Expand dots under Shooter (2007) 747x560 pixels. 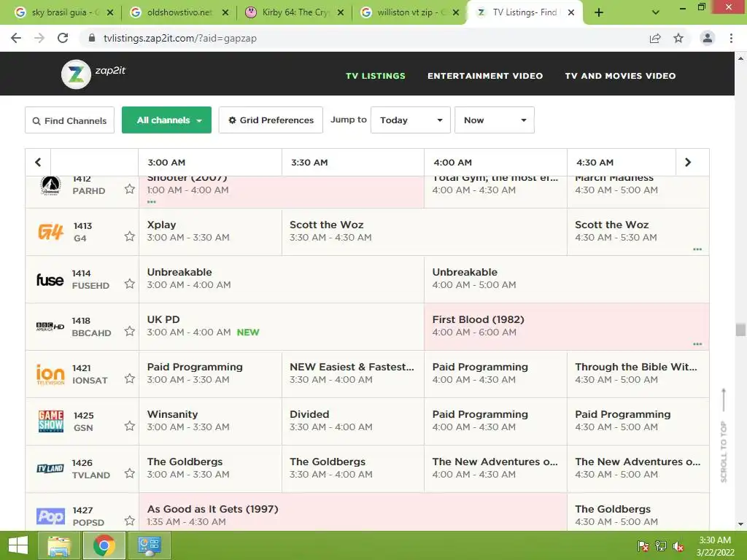[x=152, y=202]
